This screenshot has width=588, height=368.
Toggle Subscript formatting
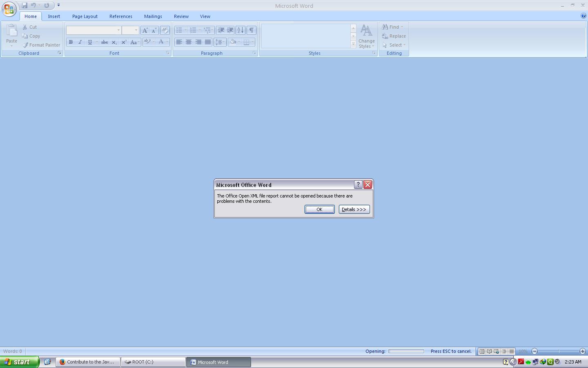tap(114, 42)
